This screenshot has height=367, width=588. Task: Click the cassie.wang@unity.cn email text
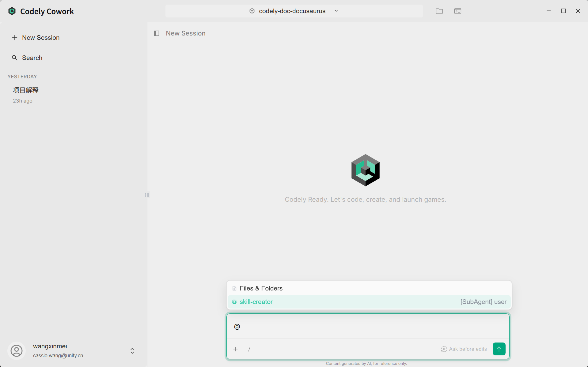coord(58,356)
